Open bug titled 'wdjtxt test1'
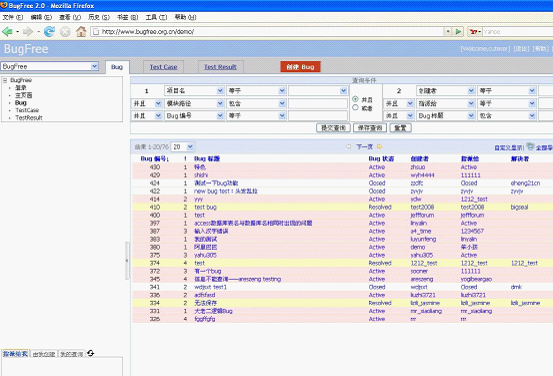 click(210, 287)
